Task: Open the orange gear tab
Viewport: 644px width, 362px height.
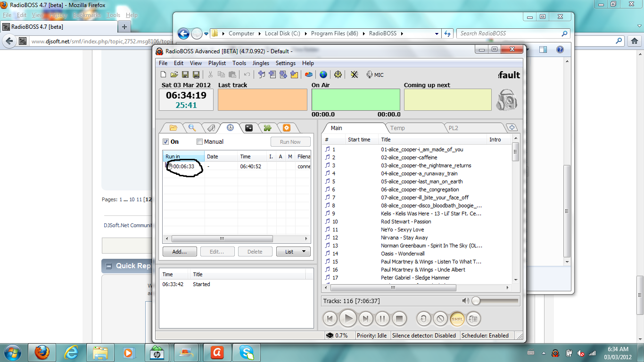Action: tap(286, 128)
